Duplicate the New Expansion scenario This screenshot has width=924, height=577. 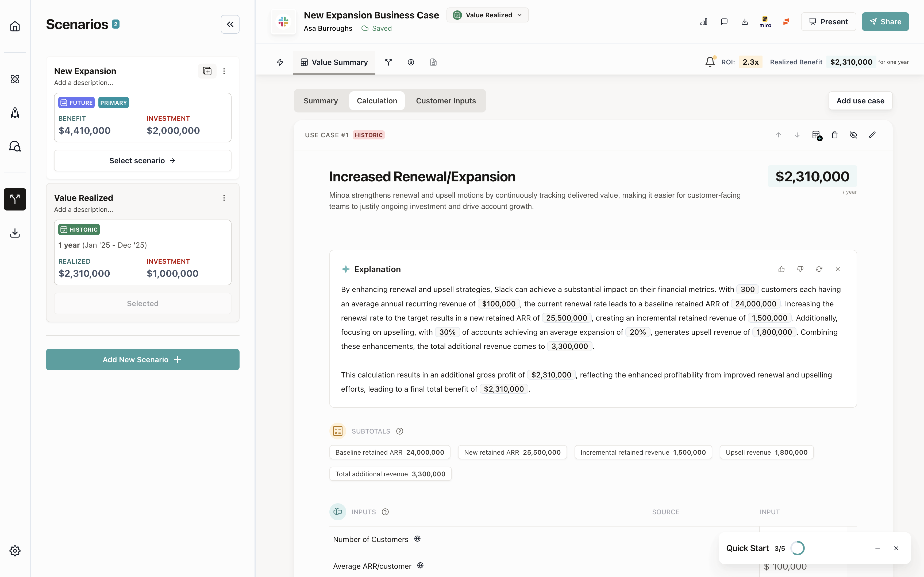(207, 71)
